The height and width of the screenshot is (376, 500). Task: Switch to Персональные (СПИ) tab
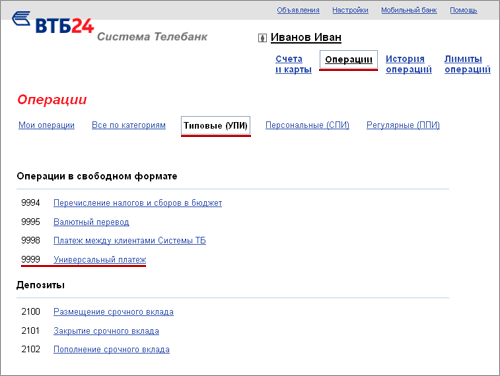pyautogui.click(x=307, y=125)
